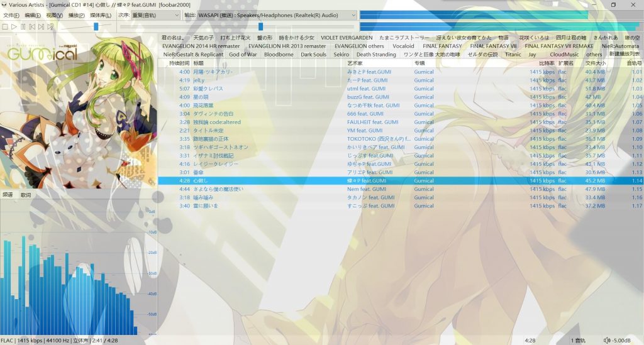644x345 pixels.
Task: Open the Titanic playlist tab
Action: 513,54
